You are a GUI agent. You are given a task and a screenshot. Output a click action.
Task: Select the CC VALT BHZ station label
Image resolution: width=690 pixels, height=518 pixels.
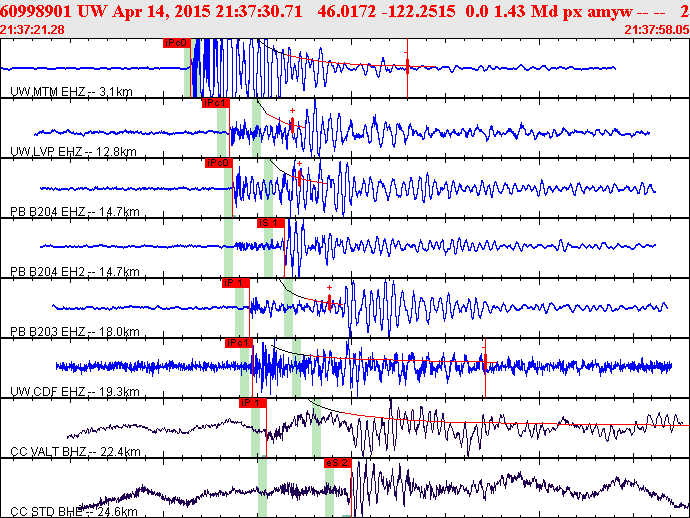pyautogui.click(x=75, y=452)
